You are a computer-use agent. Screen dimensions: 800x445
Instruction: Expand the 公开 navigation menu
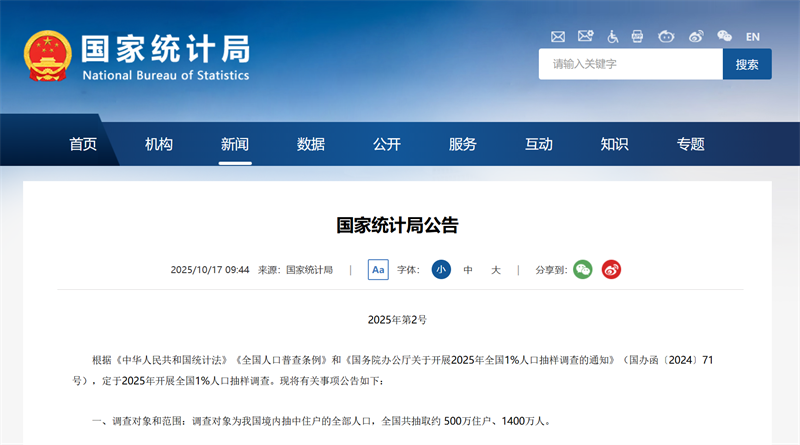pos(387,144)
